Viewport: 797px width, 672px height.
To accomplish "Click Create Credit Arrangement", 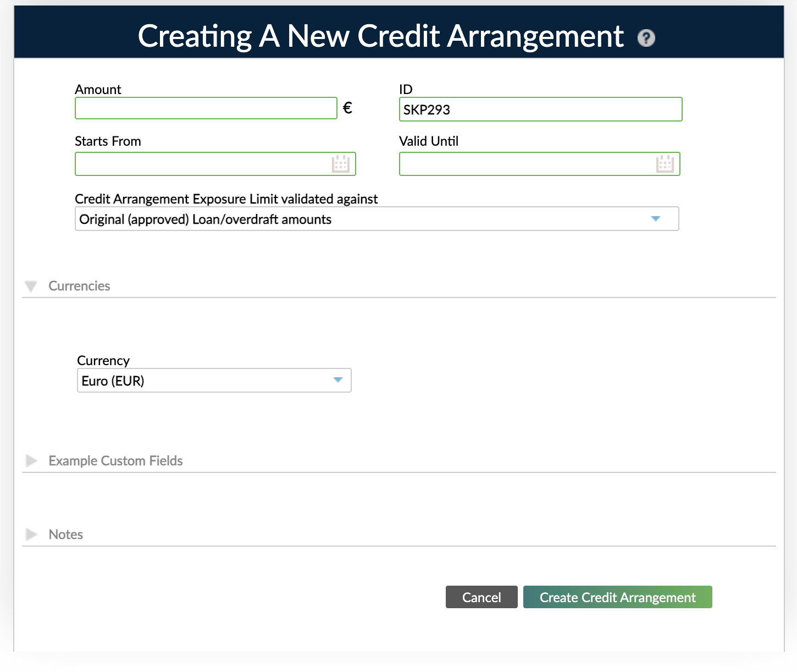I will [617, 597].
